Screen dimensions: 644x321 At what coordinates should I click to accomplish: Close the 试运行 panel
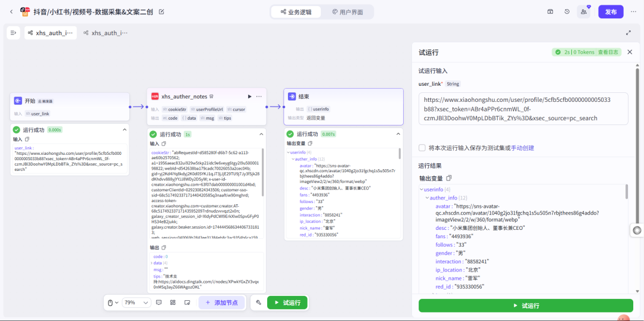(630, 52)
